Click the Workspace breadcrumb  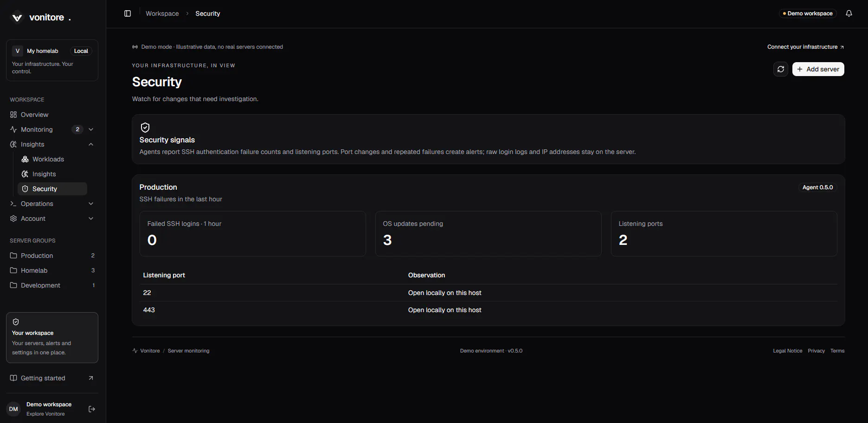(162, 13)
